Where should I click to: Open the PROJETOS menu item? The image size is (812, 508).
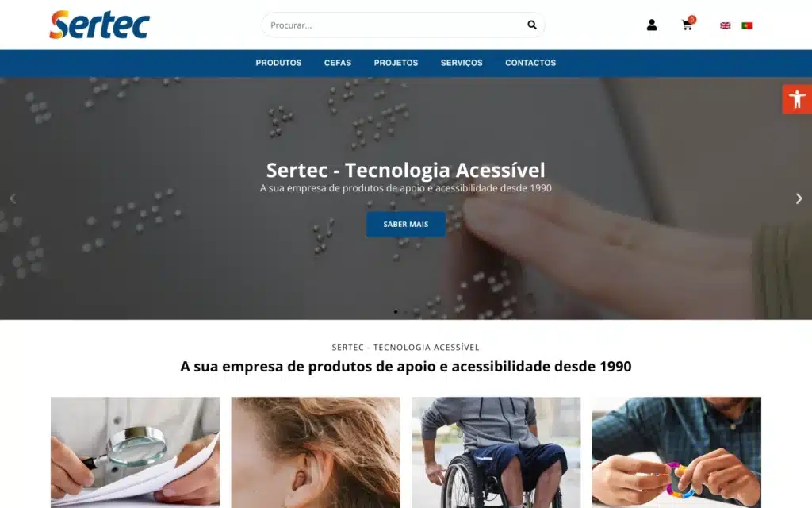click(396, 63)
